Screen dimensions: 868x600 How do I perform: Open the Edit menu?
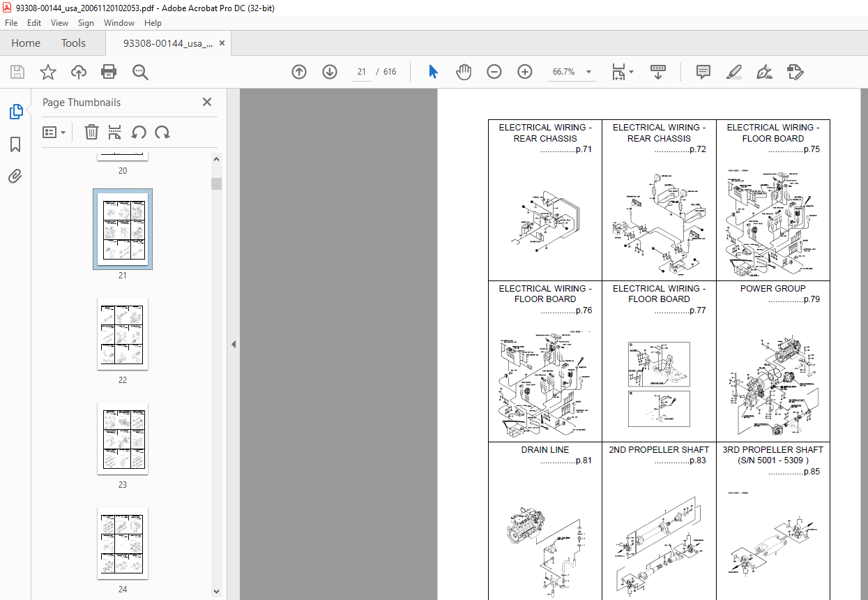coord(34,23)
